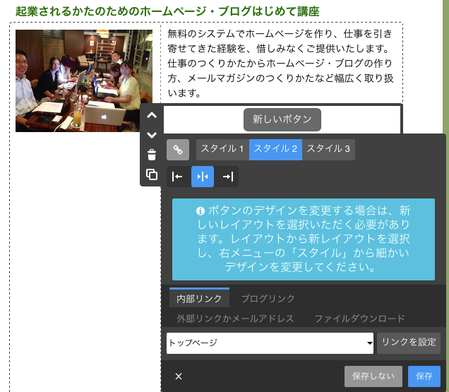Align the button to the left
This screenshot has width=449, height=392.
pyautogui.click(x=177, y=176)
